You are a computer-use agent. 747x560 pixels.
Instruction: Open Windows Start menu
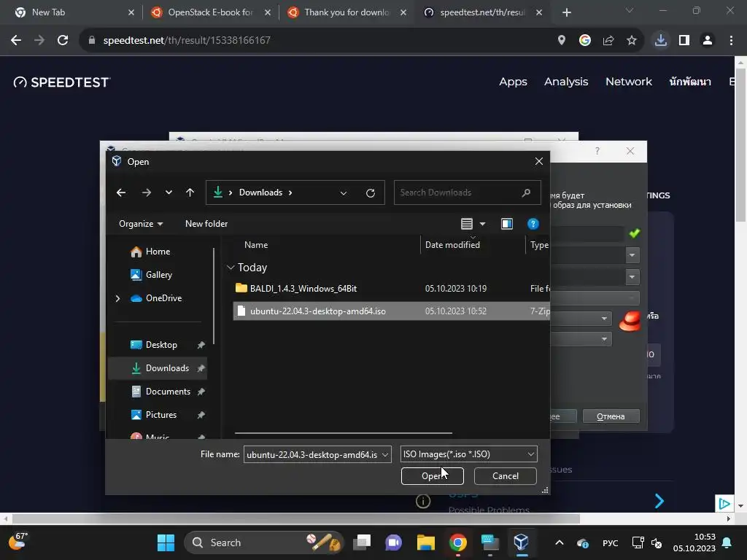pyautogui.click(x=166, y=542)
